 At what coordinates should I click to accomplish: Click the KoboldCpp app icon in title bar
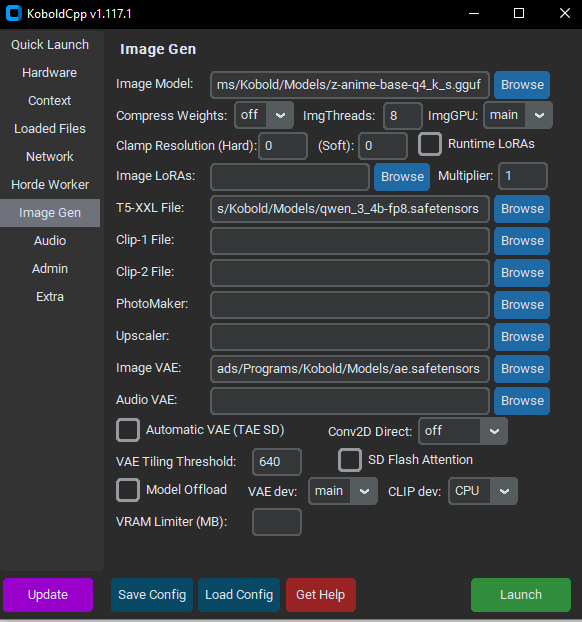(13, 13)
